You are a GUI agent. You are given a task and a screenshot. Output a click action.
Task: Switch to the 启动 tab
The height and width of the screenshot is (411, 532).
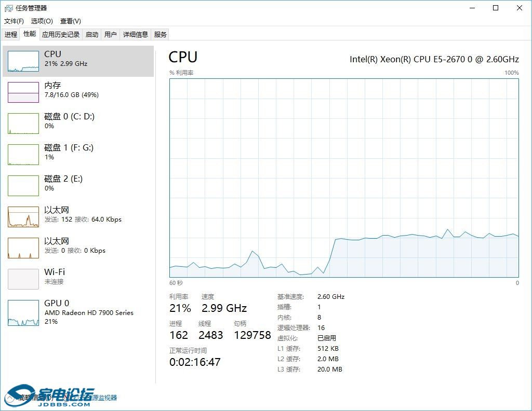92,35
